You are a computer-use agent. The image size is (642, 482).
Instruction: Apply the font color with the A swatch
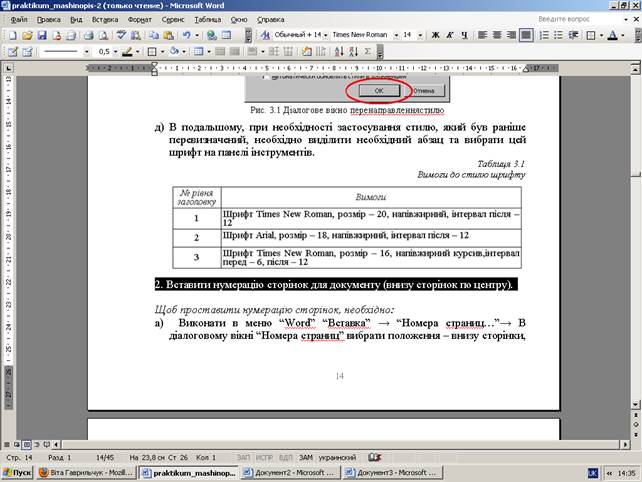613,35
